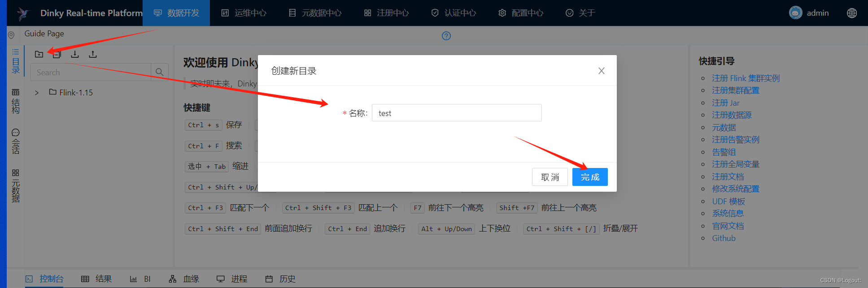Click the admin avatar icon

coord(796,13)
